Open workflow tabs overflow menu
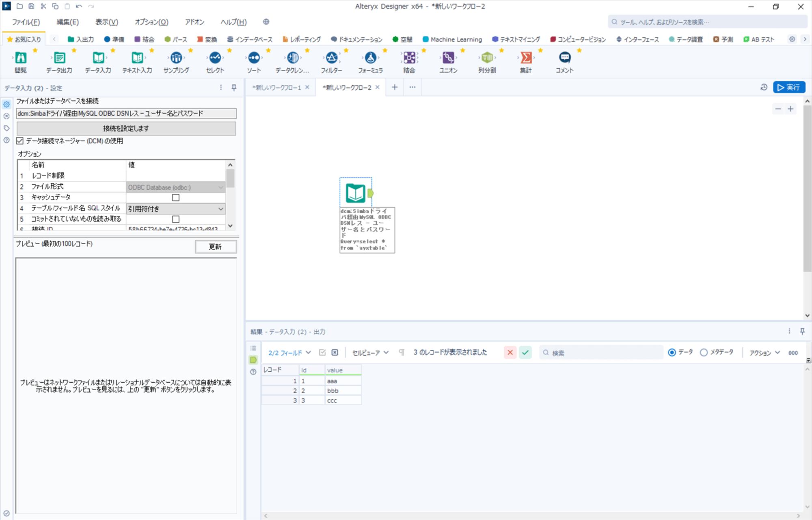812x520 pixels. coord(412,87)
